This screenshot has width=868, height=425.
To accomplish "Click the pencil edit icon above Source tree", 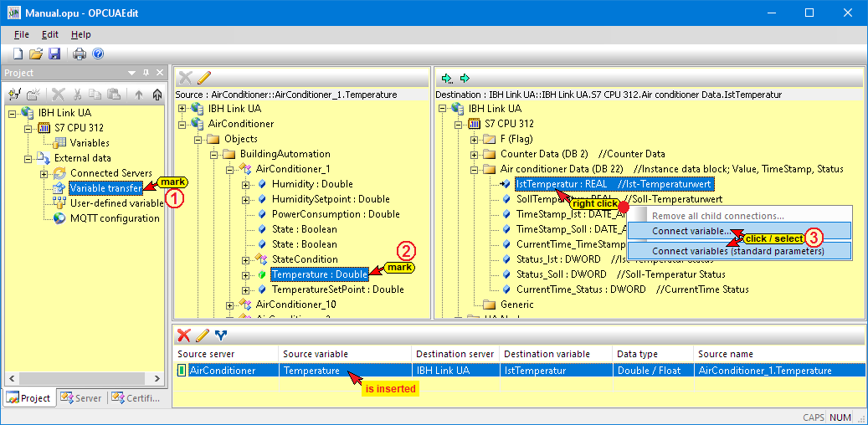I will coord(204,78).
